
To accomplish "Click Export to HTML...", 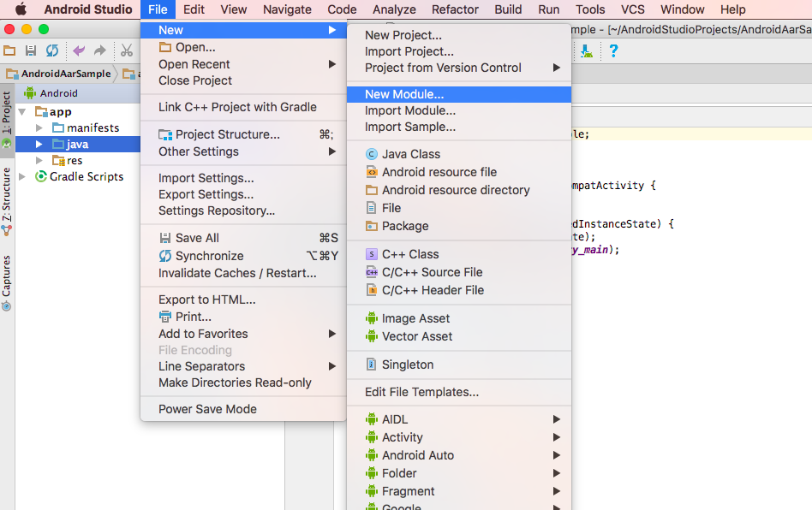I will pos(243,299).
